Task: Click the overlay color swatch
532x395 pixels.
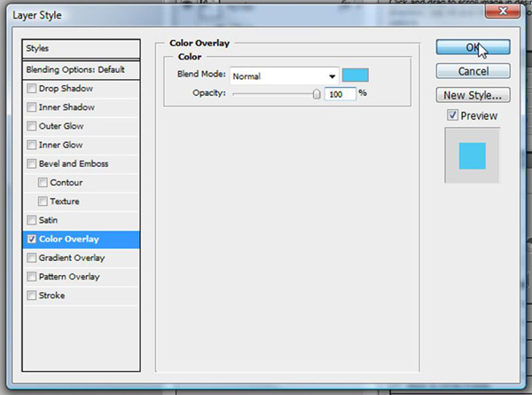Action: pos(356,75)
